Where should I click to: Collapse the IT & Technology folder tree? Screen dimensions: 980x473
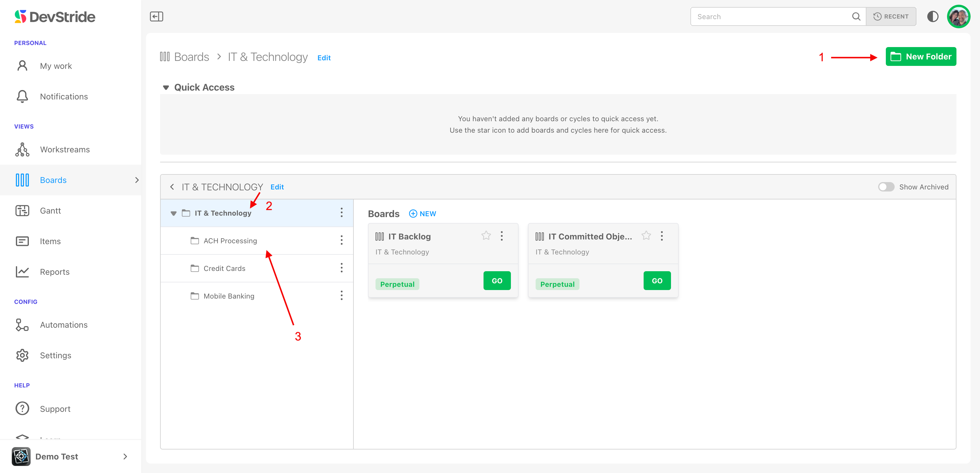[173, 213]
